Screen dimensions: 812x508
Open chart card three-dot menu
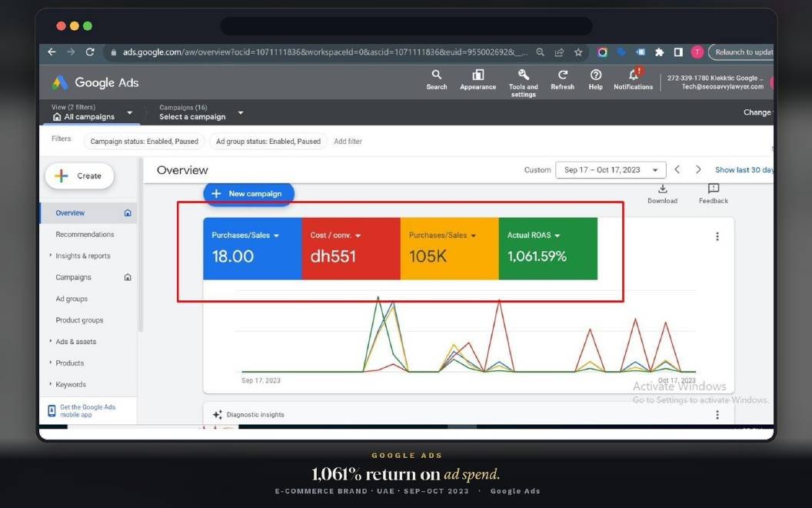click(717, 236)
